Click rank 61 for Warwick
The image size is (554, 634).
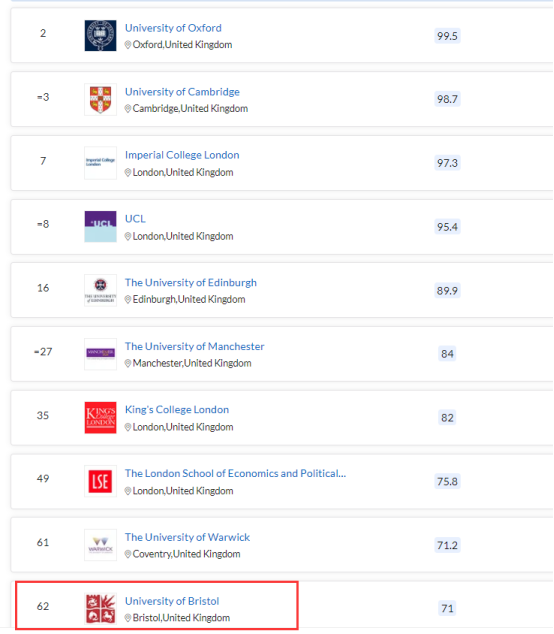coord(43,543)
